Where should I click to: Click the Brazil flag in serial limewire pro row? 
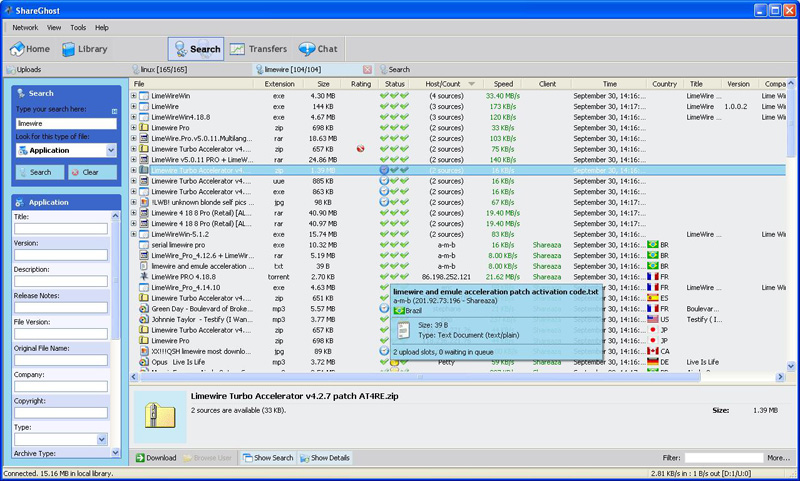pyautogui.click(x=653, y=245)
